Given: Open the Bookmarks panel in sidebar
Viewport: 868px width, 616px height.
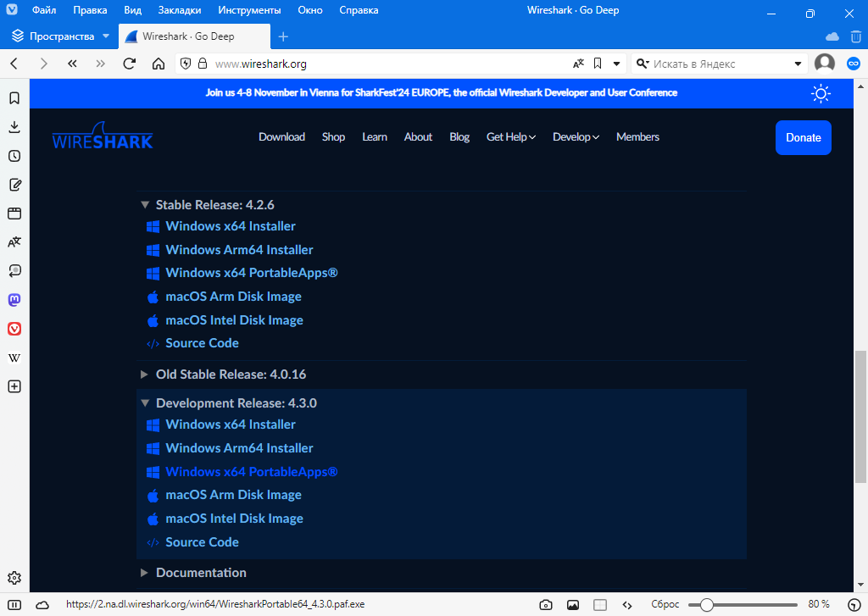Looking at the screenshot, I should pyautogui.click(x=14, y=98).
